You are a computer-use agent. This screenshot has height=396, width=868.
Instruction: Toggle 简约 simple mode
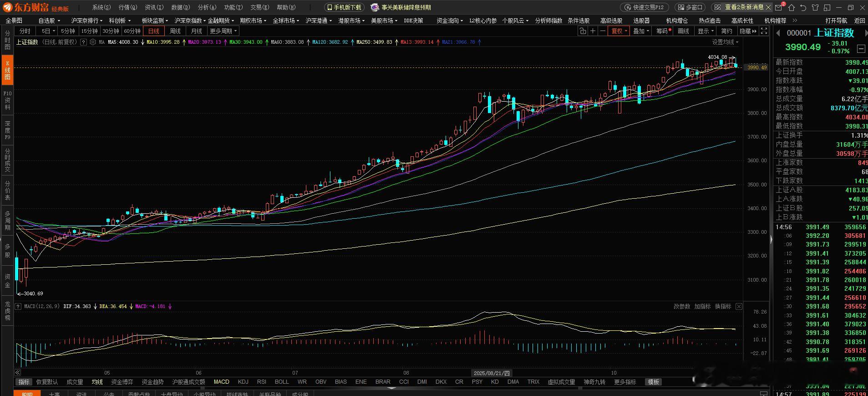pyautogui.click(x=727, y=31)
